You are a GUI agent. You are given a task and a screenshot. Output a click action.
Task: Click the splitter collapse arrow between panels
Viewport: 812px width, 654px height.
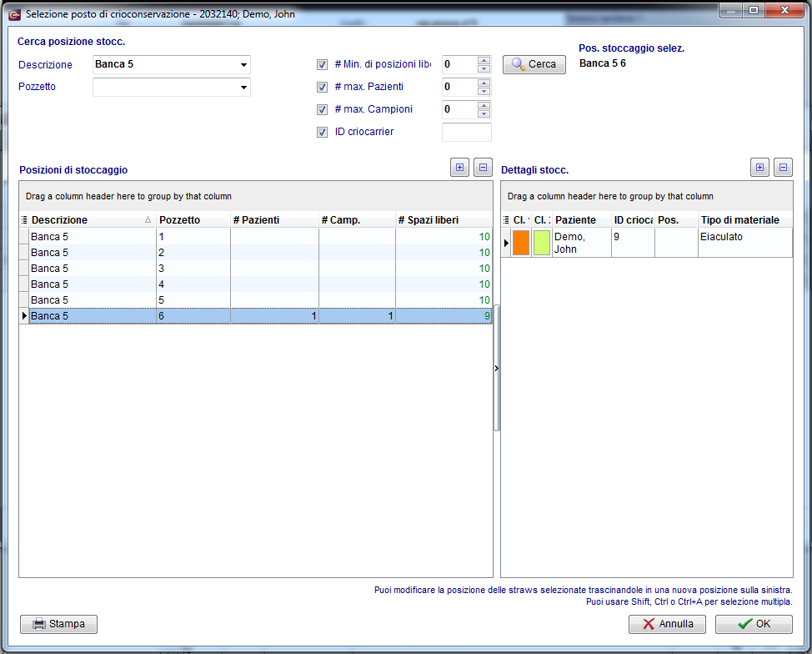pos(497,369)
